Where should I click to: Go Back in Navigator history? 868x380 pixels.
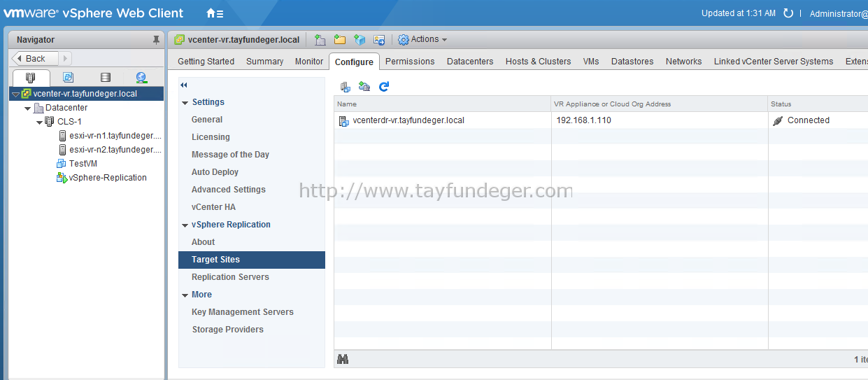point(35,59)
